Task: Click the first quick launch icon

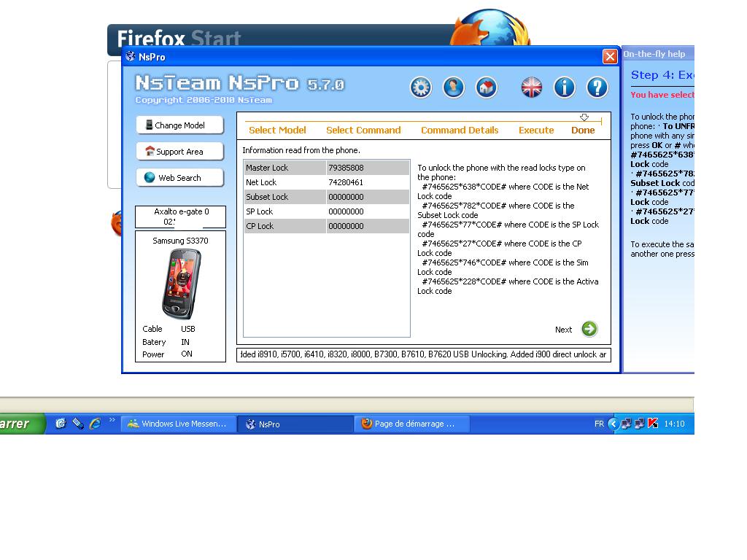Action: tap(61, 424)
